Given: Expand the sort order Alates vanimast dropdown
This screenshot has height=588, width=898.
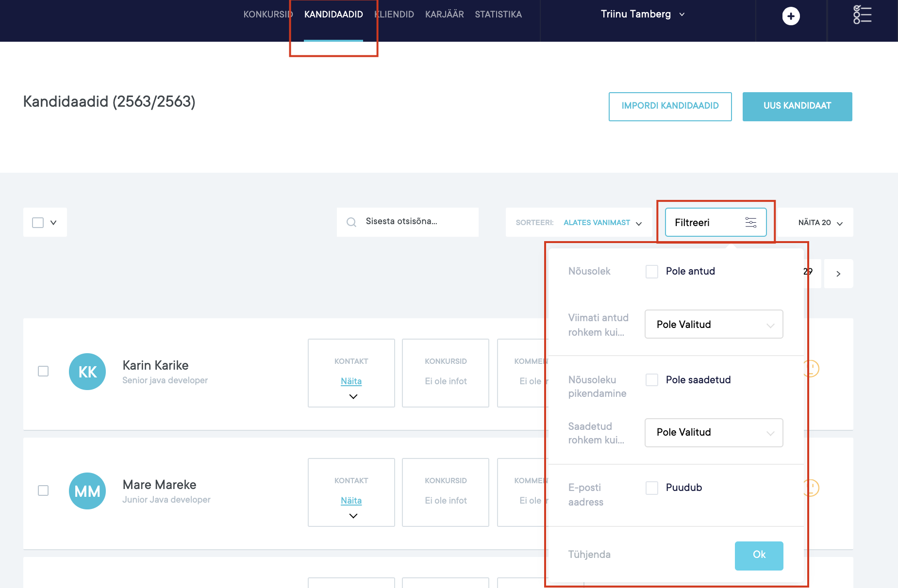Looking at the screenshot, I should click(x=602, y=223).
